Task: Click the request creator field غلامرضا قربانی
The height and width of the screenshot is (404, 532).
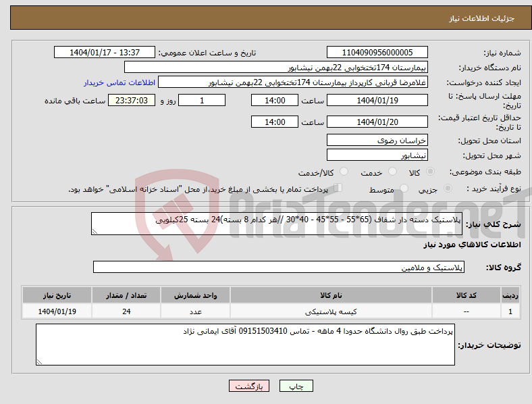Action: (293, 82)
